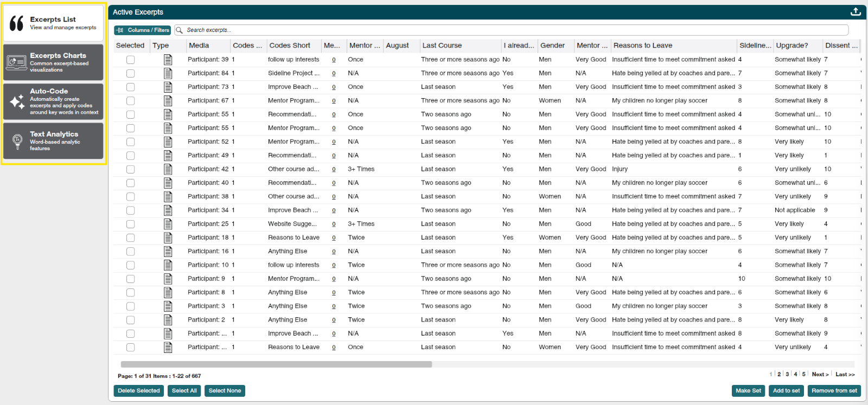Open document icon for Participant: 8

point(168,292)
